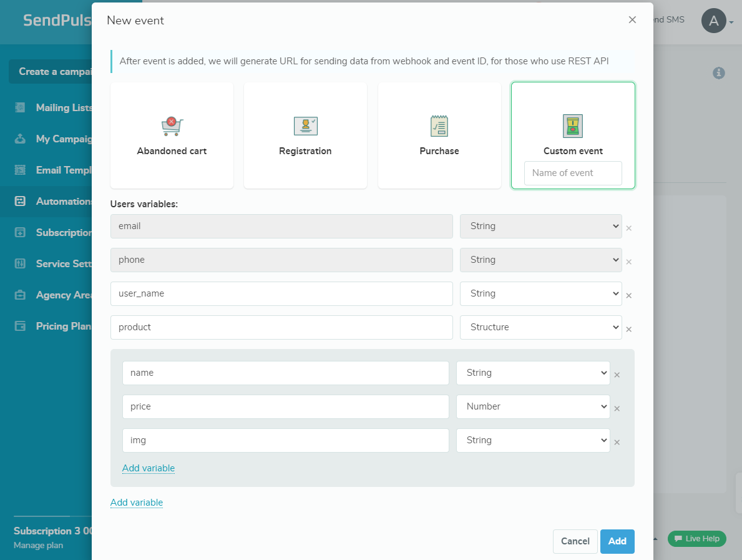
Task: Open the img variable type dropdown
Action: [533, 440]
